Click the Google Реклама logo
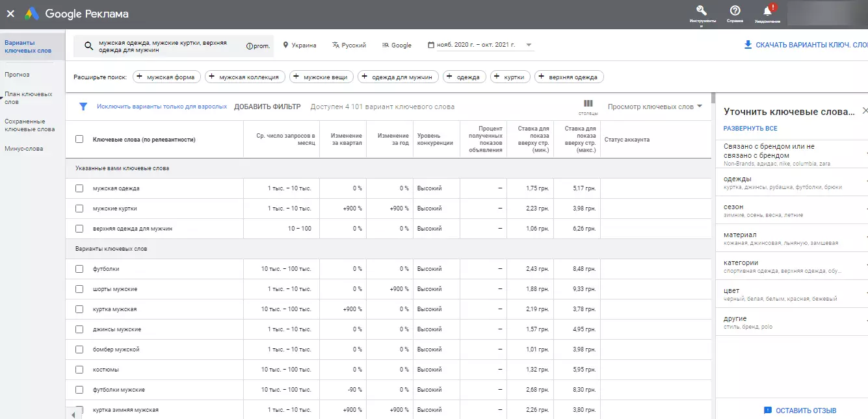Screen dimensions: 868x419 click(77, 14)
